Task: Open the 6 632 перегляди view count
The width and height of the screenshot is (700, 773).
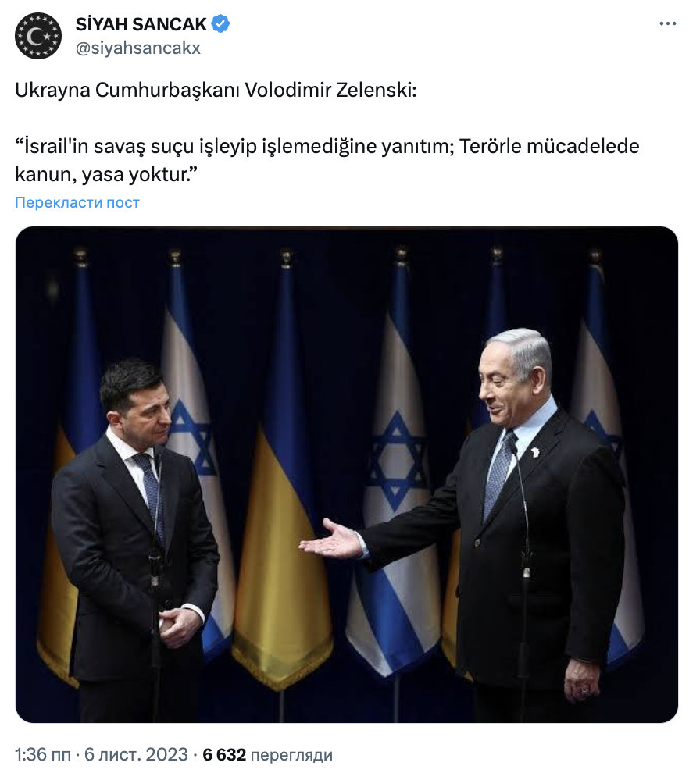Action: point(267,754)
